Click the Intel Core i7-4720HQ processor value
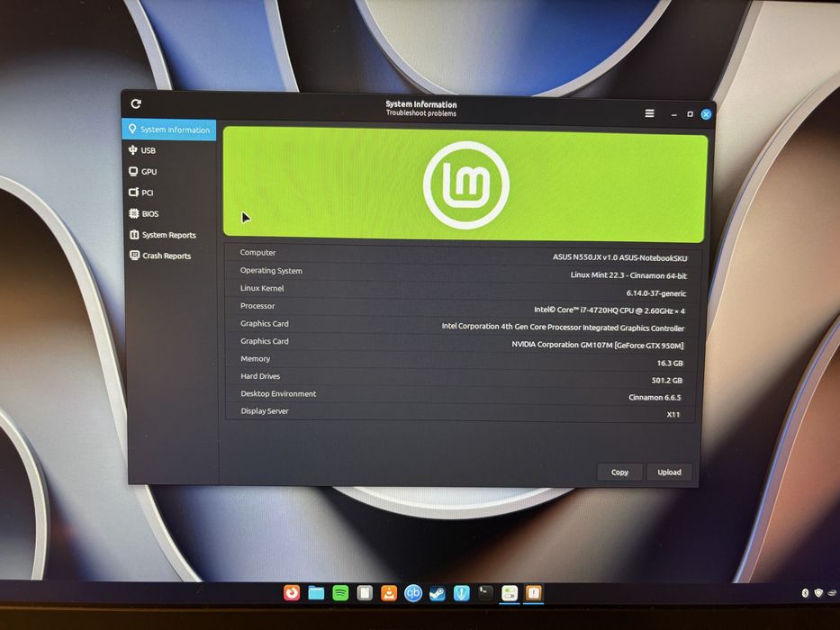 tap(610, 310)
